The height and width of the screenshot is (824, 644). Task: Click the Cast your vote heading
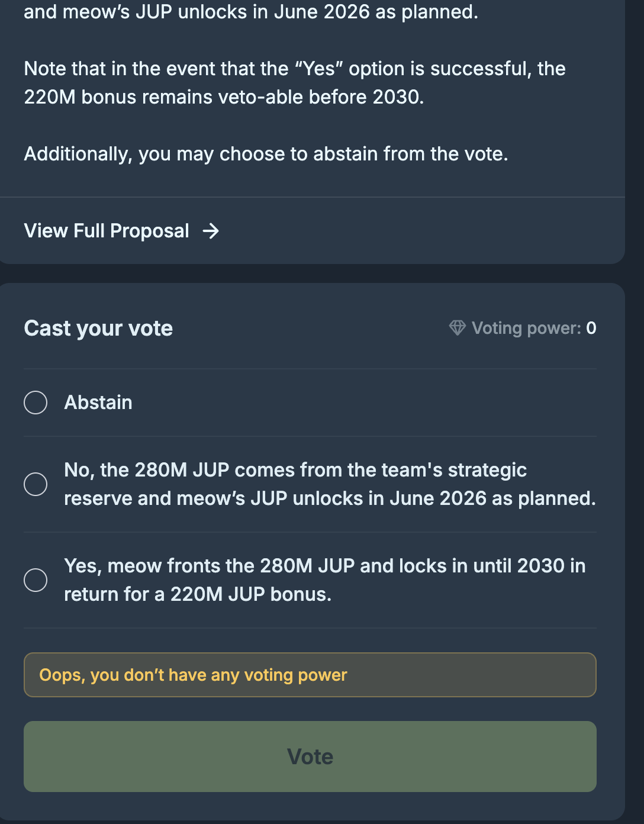coord(98,328)
